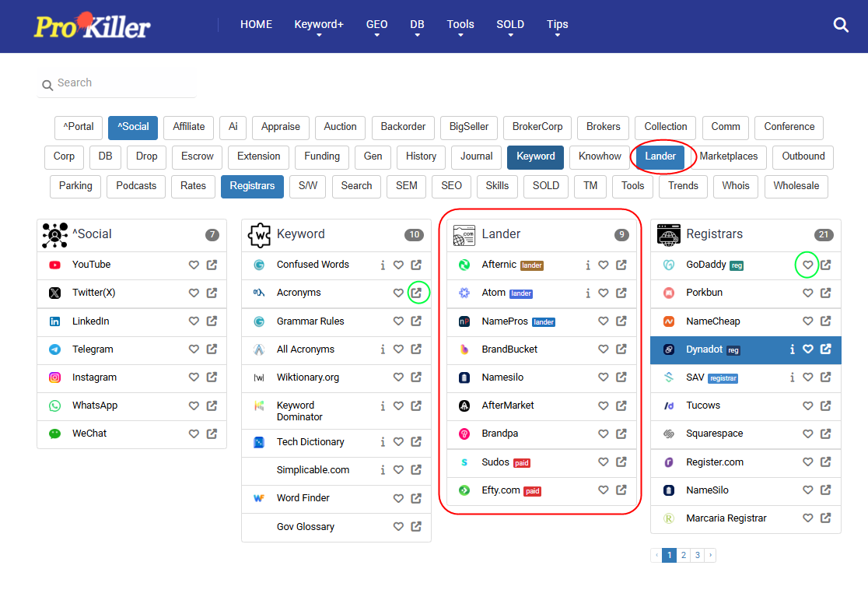Favorite Brandpa with heart icon
The width and height of the screenshot is (868, 604).
604,434
